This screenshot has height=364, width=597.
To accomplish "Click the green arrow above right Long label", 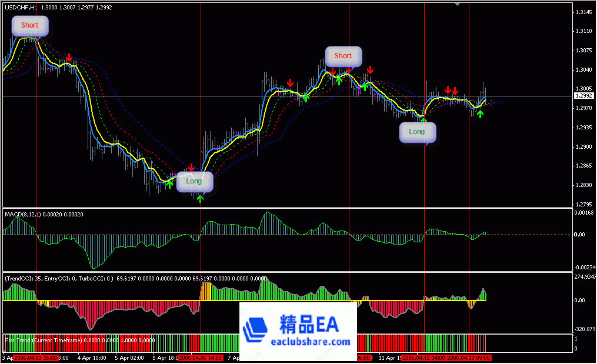I will tap(423, 119).
